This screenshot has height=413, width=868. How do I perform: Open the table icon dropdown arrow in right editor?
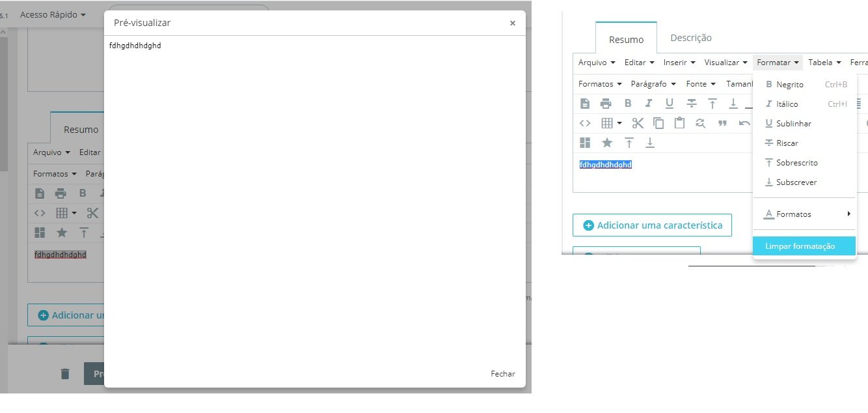619,122
